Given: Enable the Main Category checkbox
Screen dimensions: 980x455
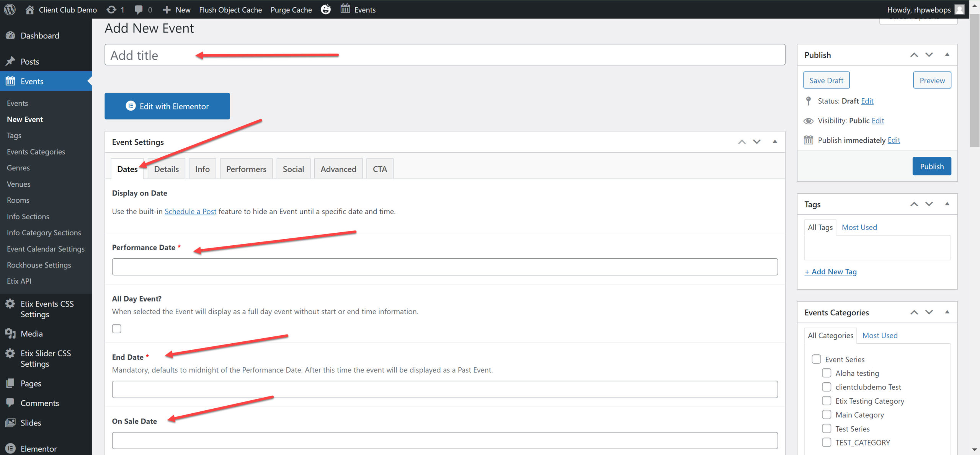Looking at the screenshot, I should (x=826, y=414).
